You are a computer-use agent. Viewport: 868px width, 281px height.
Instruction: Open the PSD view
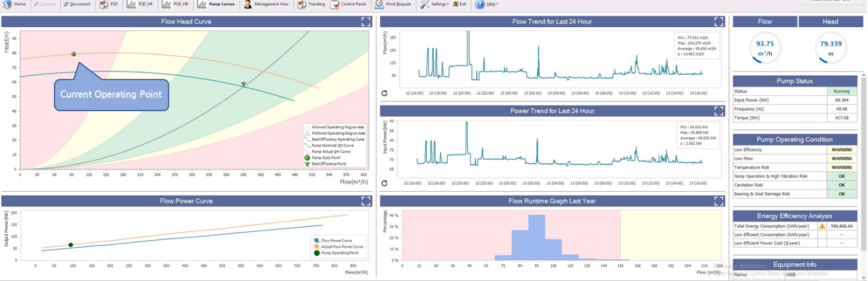point(109,4)
